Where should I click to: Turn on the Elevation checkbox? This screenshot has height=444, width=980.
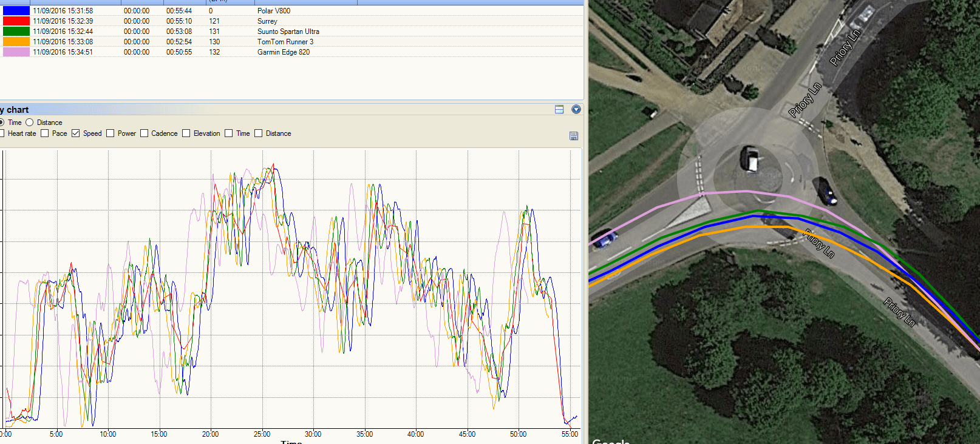(x=186, y=133)
